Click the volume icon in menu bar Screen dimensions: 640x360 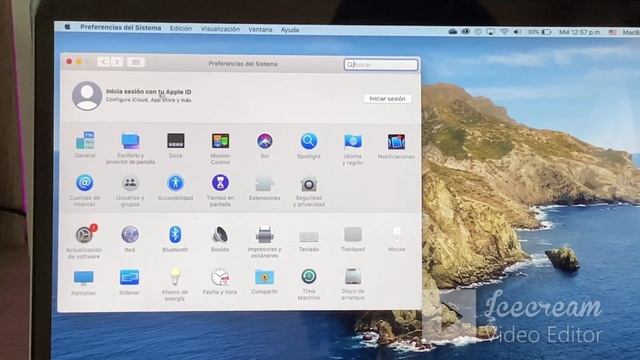click(517, 31)
